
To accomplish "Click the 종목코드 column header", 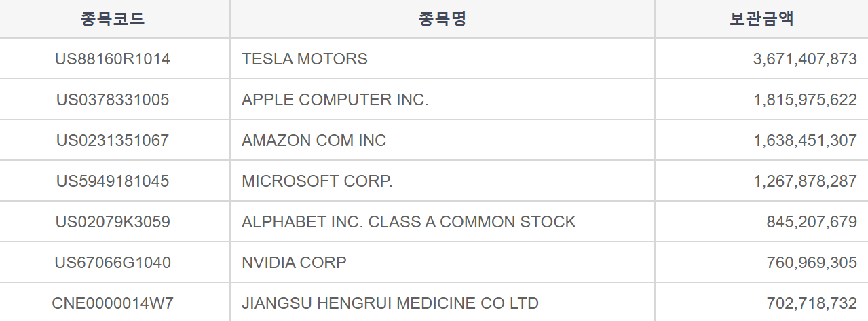I will tap(113, 19).
